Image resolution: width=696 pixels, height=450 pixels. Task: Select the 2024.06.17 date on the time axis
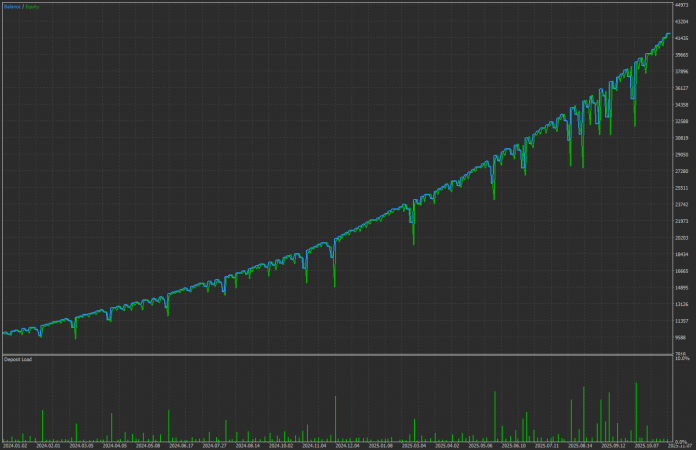(182, 446)
